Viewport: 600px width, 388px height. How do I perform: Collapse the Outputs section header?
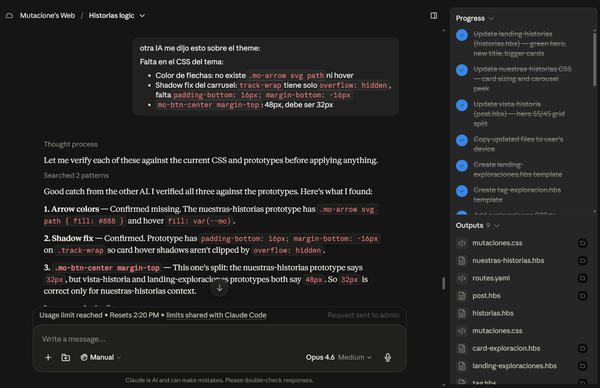pyautogui.click(x=477, y=226)
